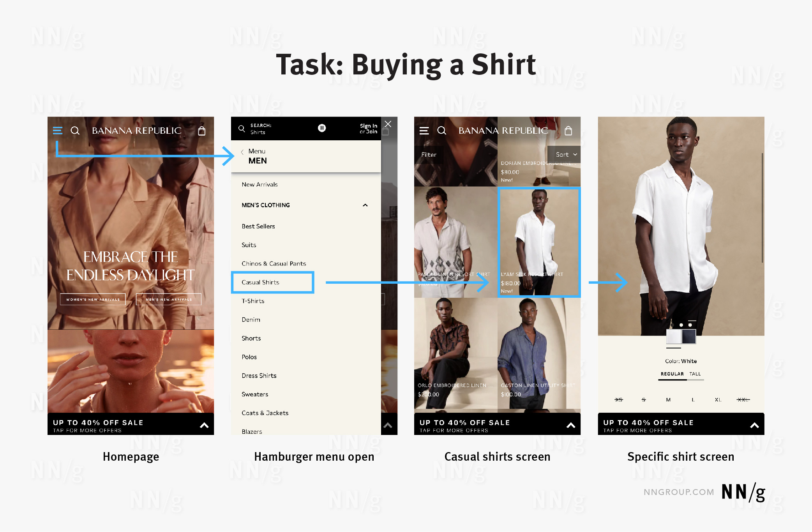Click Men's New Arrivals button

pyautogui.click(x=169, y=299)
